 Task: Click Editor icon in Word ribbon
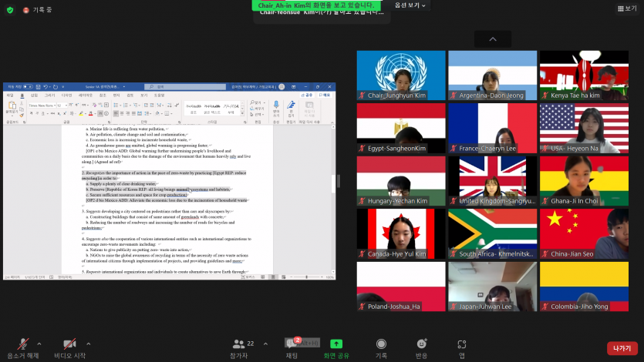click(291, 105)
